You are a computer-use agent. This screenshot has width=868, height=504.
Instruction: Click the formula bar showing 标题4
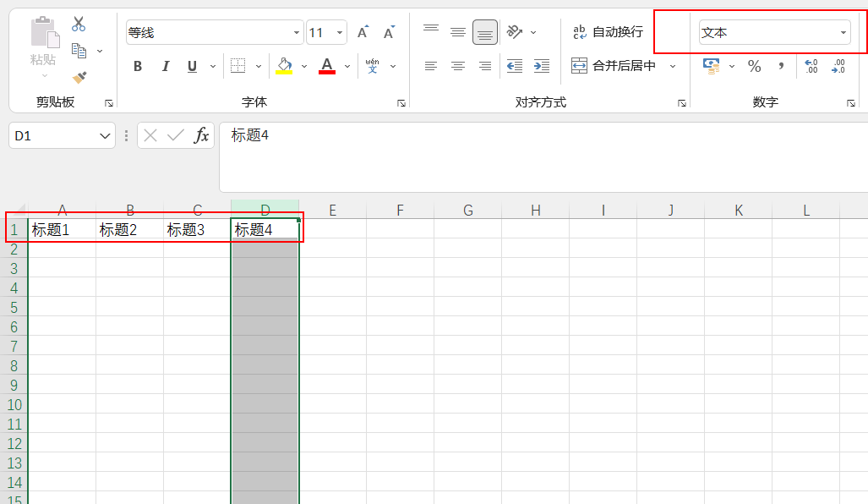pyautogui.click(x=543, y=157)
